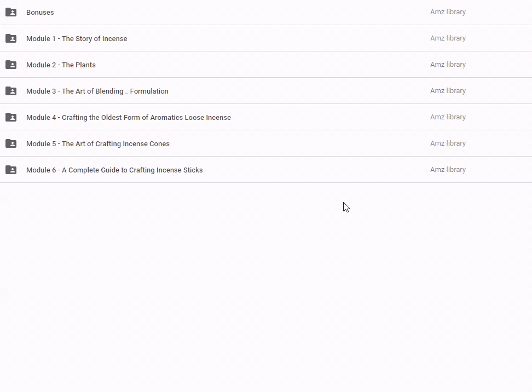Click Amz library owner in Module 5 row
This screenshot has width=532, height=392.
pos(448,143)
